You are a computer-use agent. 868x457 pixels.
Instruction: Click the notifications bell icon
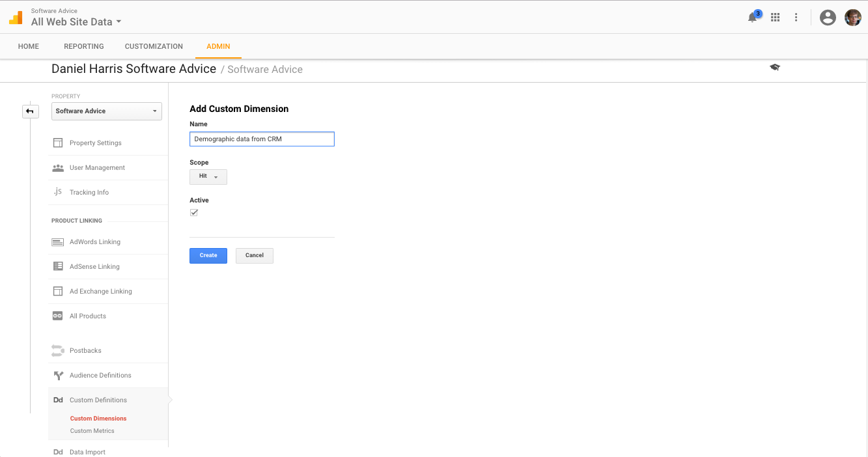coord(753,18)
